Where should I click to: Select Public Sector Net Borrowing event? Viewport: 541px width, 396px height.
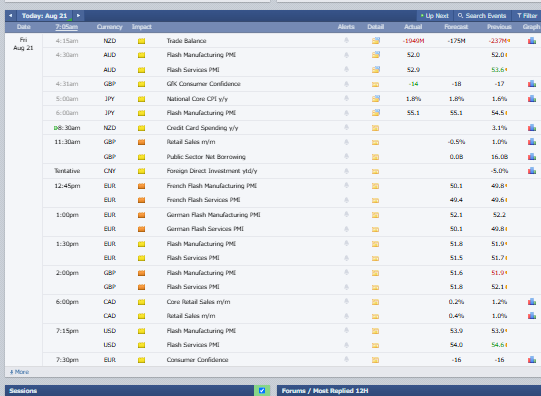point(206,157)
